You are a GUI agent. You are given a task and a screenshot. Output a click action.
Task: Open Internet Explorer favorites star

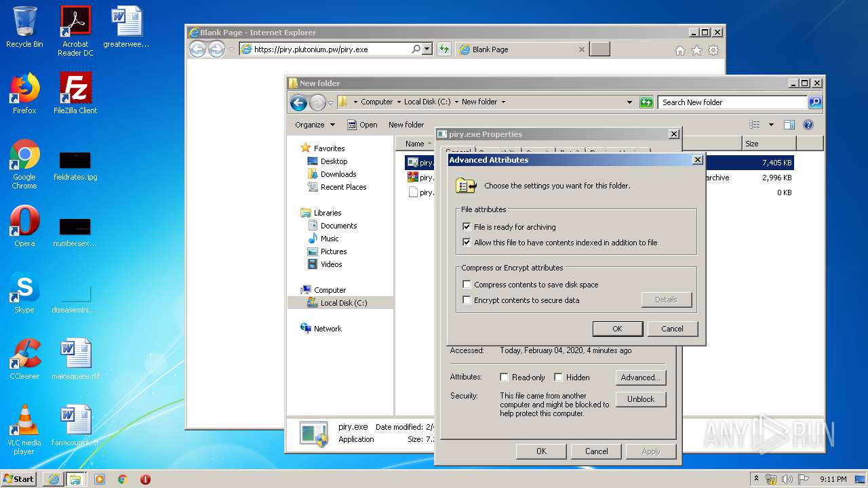tap(696, 50)
